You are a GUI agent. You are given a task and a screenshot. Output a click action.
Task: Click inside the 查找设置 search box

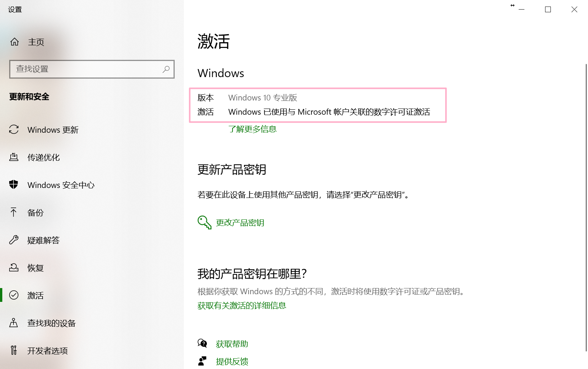tap(84, 69)
